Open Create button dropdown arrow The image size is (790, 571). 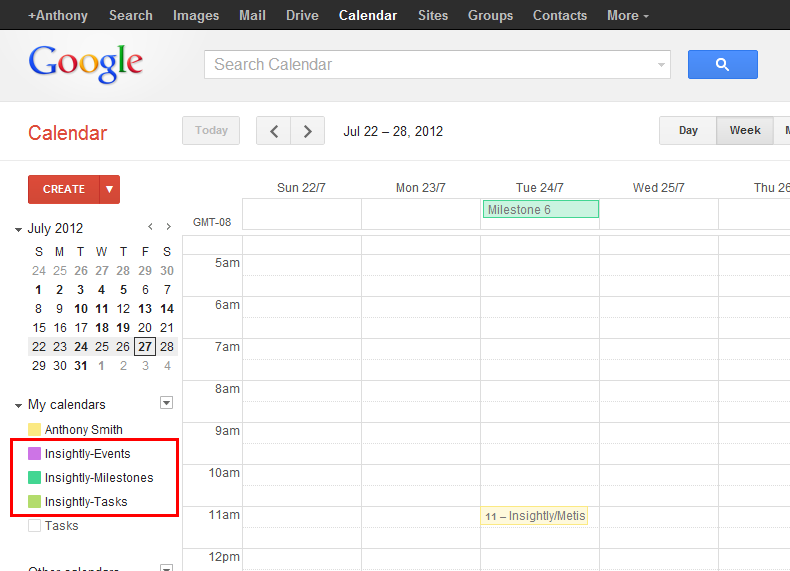click(x=109, y=189)
